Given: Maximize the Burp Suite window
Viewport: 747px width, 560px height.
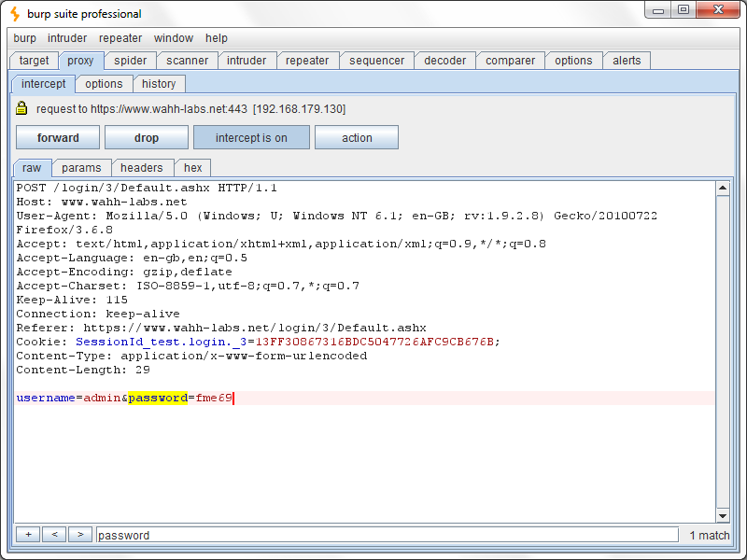Looking at the screenshot, I should (684, 10).
